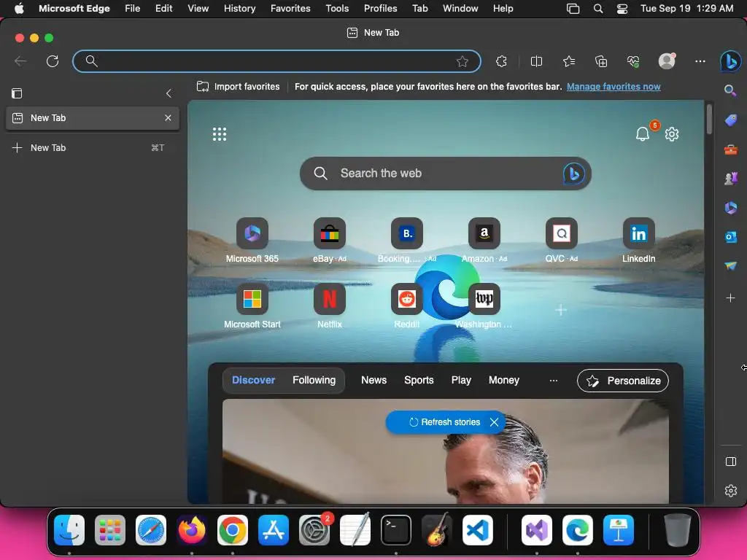The width and height of the screenshot is (747, 560).
Task: Open Booking.com quick link tile
Action: click(x=407, y=241)
